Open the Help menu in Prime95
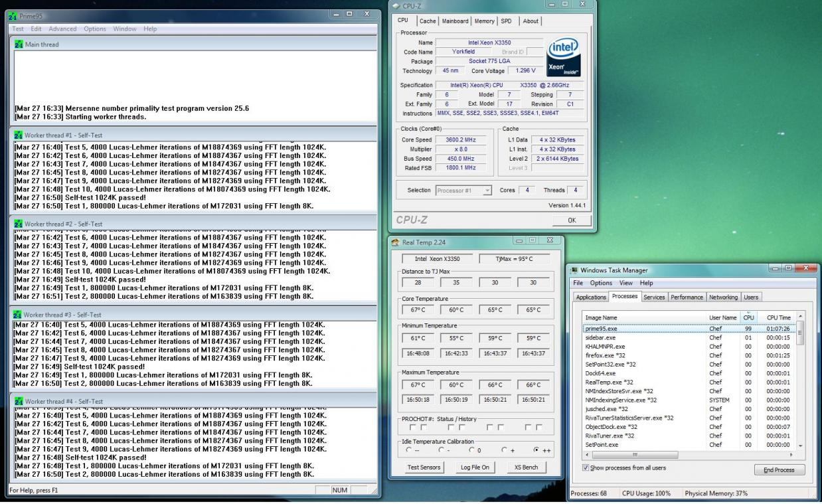Screen dimensions: 822x504 [x=150, y=29]
